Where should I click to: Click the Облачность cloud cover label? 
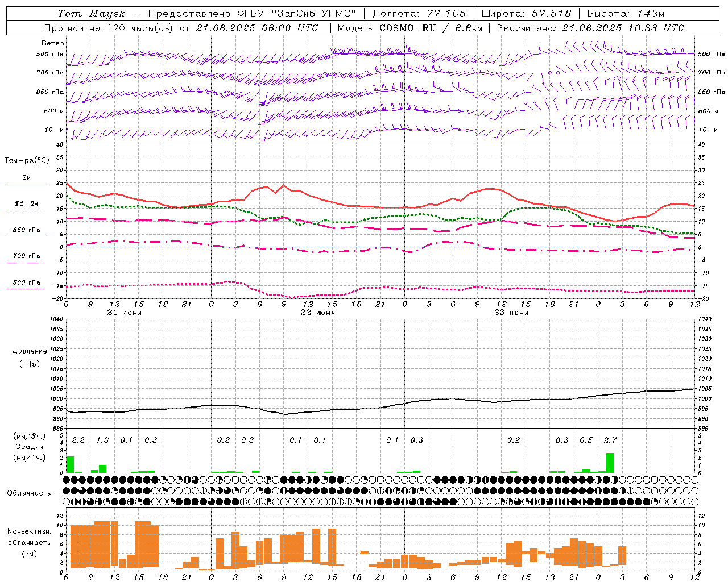pos(29,493)
